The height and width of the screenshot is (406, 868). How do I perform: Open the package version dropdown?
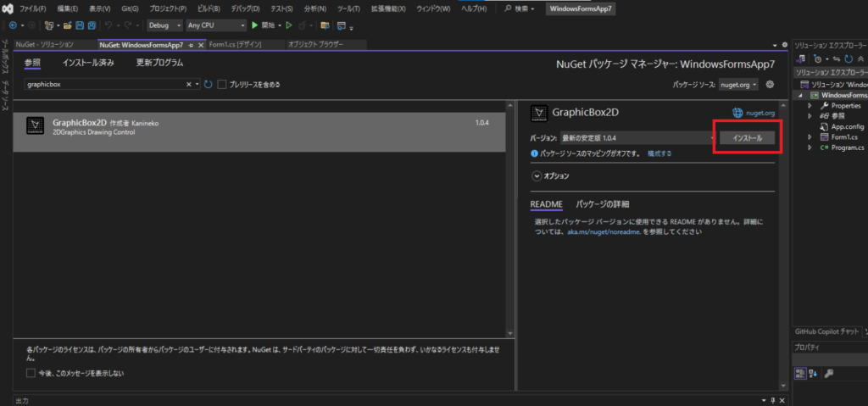[x=636, y=137]
